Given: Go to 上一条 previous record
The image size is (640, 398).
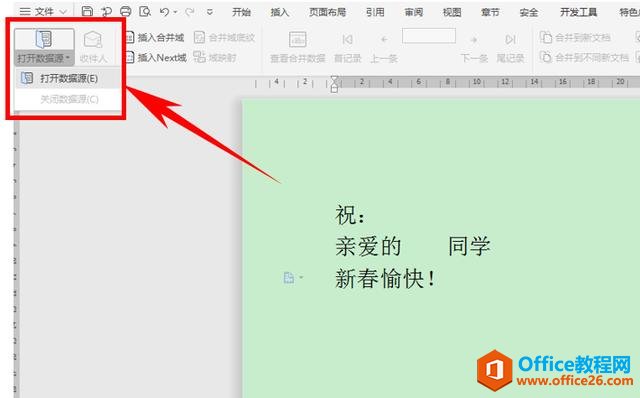Looking at the screenshot, I should coord(384,47).
